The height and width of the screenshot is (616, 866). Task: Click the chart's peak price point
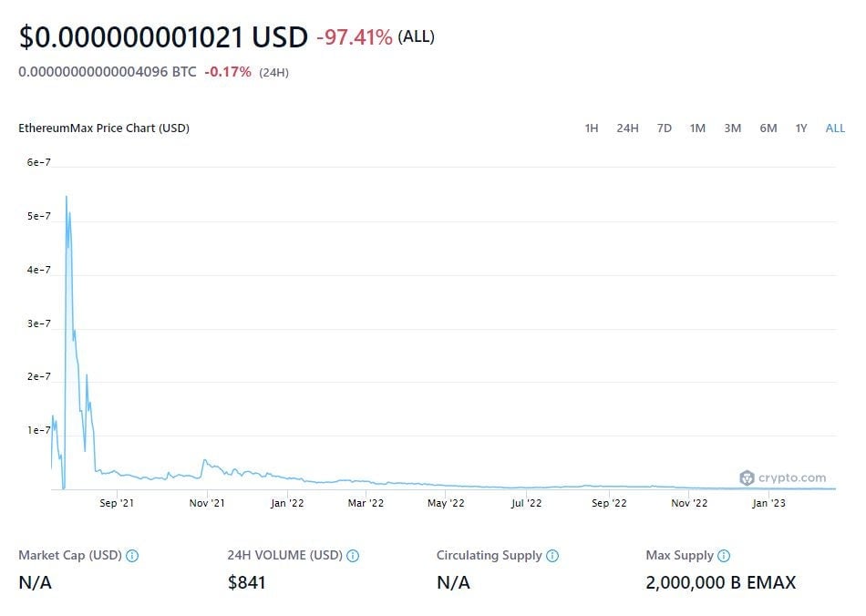pyautogui.click(x=66, y=195)
